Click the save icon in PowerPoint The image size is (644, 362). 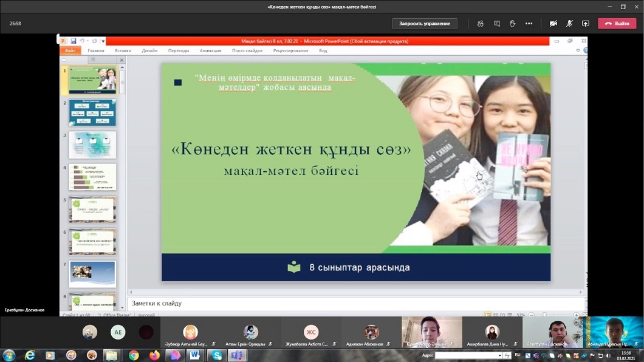click(x=74, y=41)
